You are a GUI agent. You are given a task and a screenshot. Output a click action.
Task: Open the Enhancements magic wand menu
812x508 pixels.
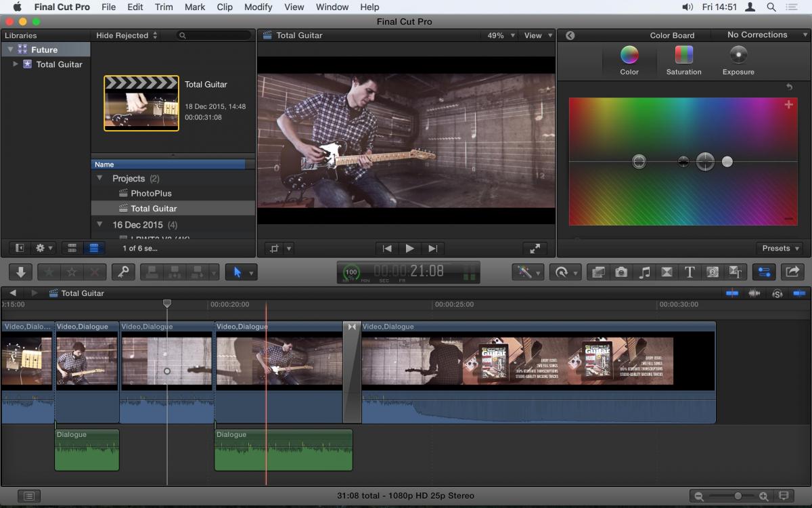tap(528, 272)
